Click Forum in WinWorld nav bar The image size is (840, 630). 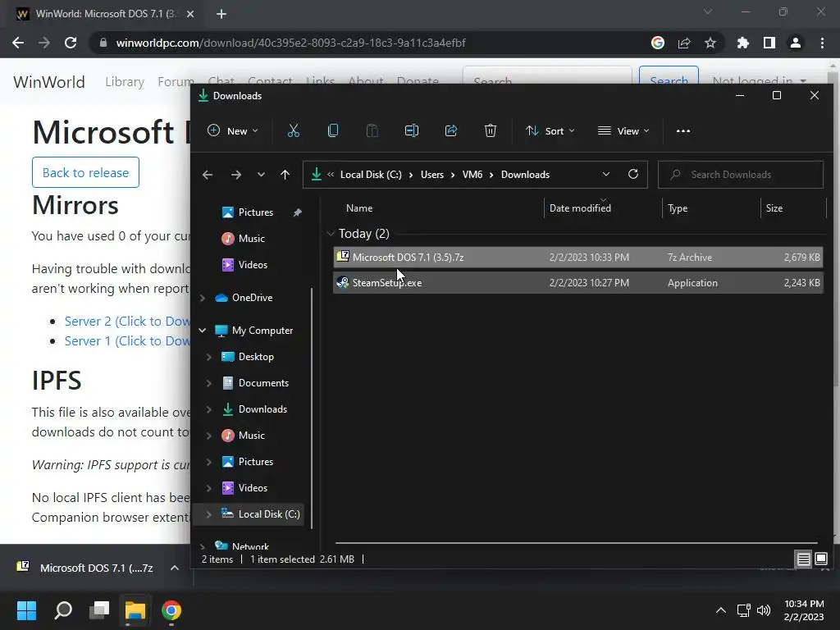[176, 82]
